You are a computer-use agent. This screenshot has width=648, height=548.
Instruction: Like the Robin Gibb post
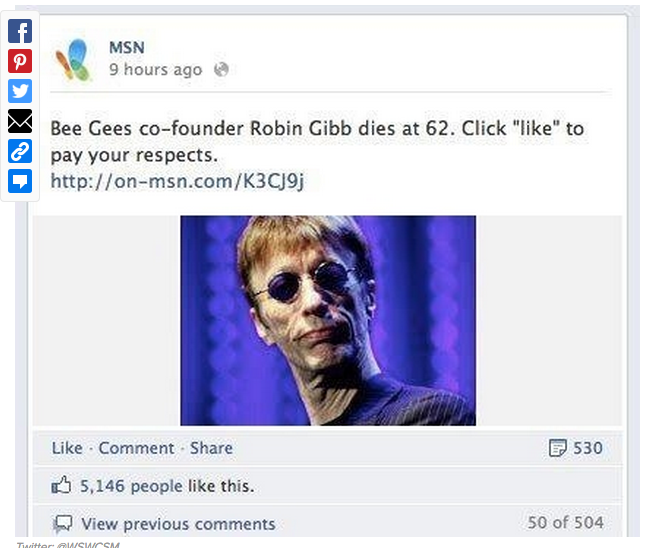point(67,448)
